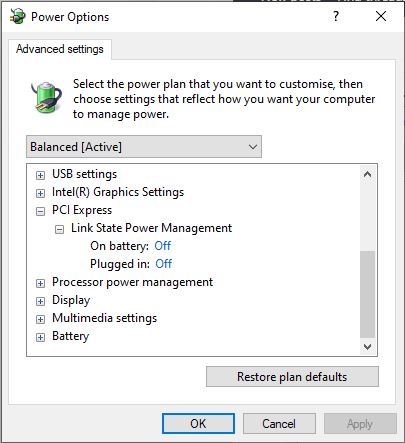Expand Processor power management node
405x443 pixels.
coord(40,283)
